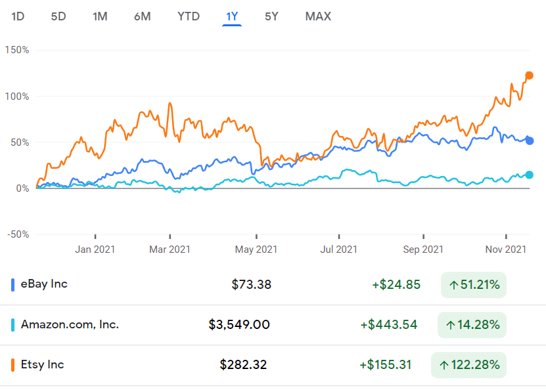Click the green up arrow beside 122.28%

tap(444, 365)
